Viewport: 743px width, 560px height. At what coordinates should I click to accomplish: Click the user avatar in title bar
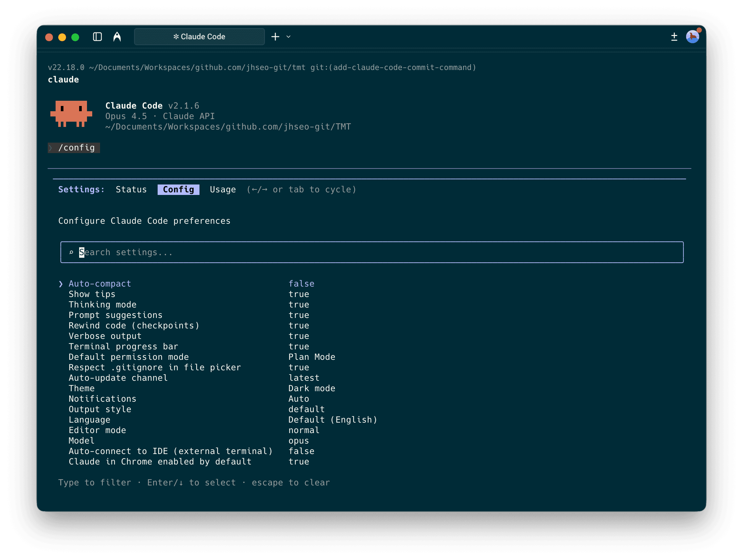692,37
